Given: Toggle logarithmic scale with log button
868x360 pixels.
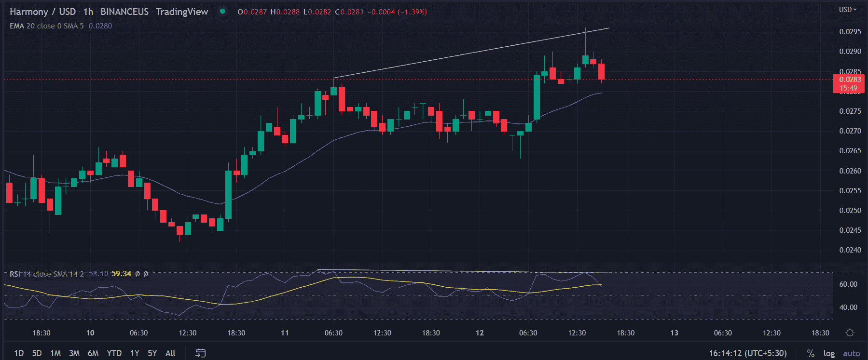Looking at the screenshot, I should point(829,353).
